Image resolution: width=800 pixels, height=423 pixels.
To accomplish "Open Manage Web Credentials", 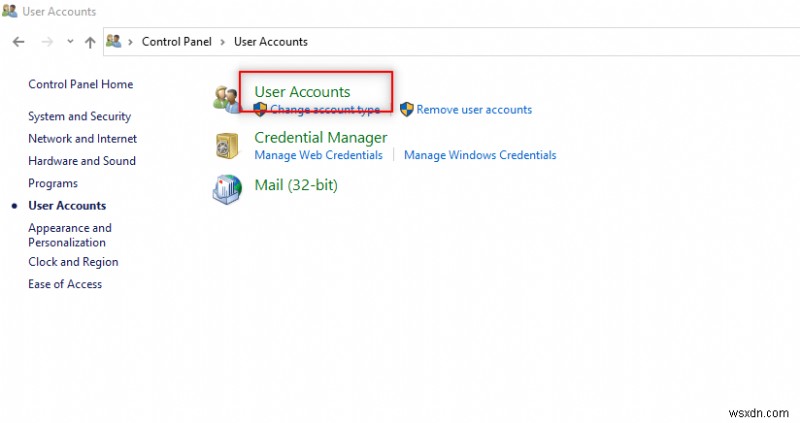I will pos(318,156).
